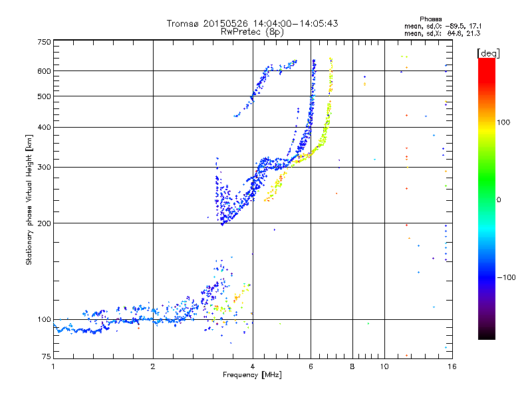Click the x-axis tick label '6'

[311, 366]
